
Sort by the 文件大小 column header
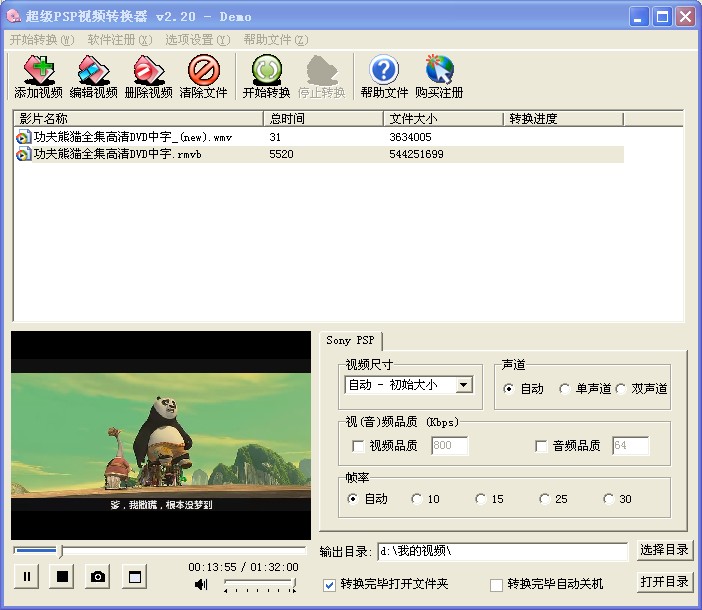click(443, 119)
